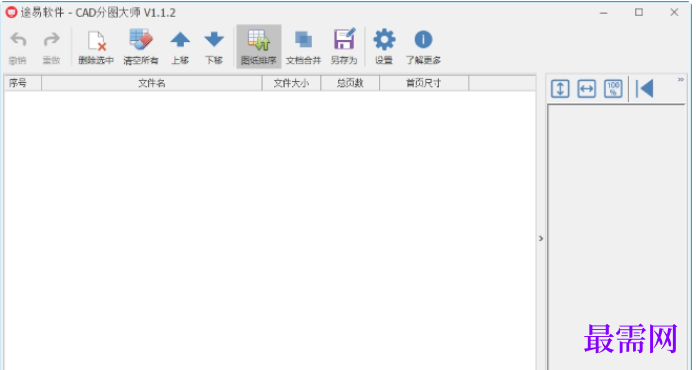Maximize the CAD分图大师 window
The height and width of the screenshot is (370, 696).
pos(639,13)
